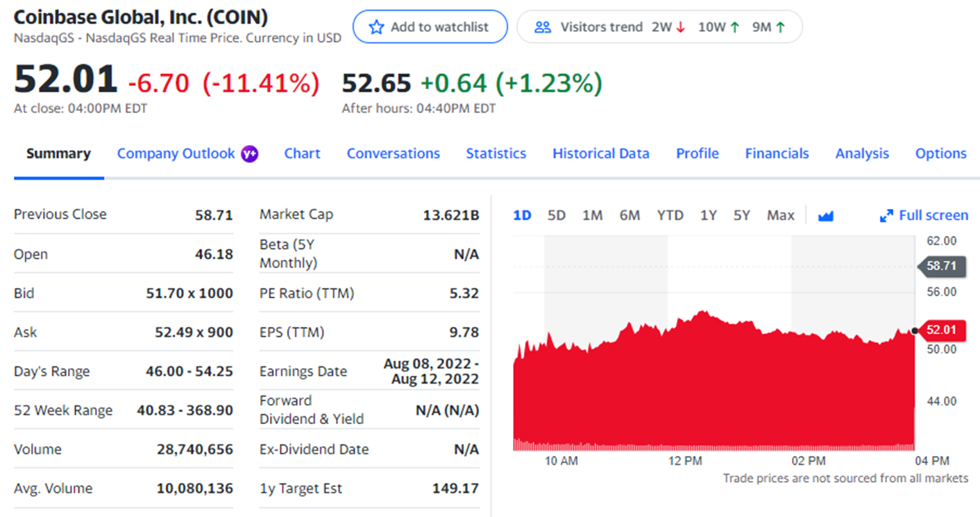This screenshot has height=517, width=980.
Task: Click the 10W green up arrow
Action: click(x=735, y=28)
